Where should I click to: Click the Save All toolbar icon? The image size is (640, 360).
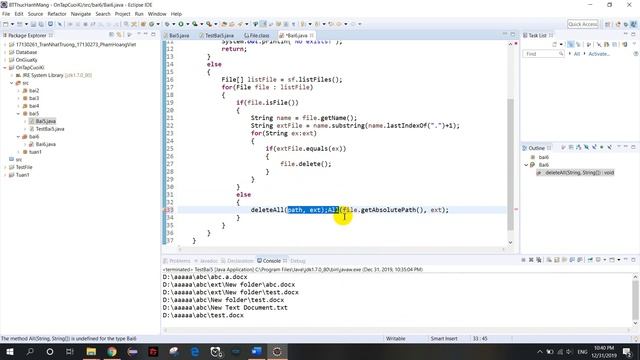coord(41,24)
